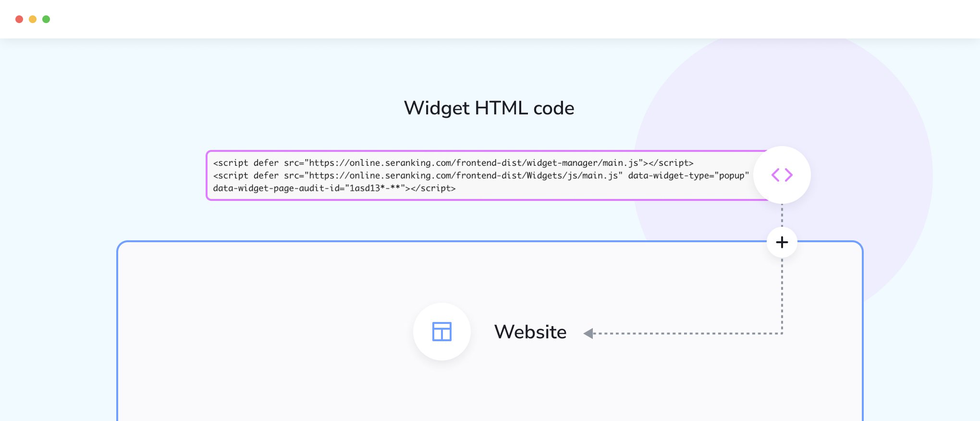Click the Website label text
This screenshot has width=980, height=421.
tap(530, 332)
